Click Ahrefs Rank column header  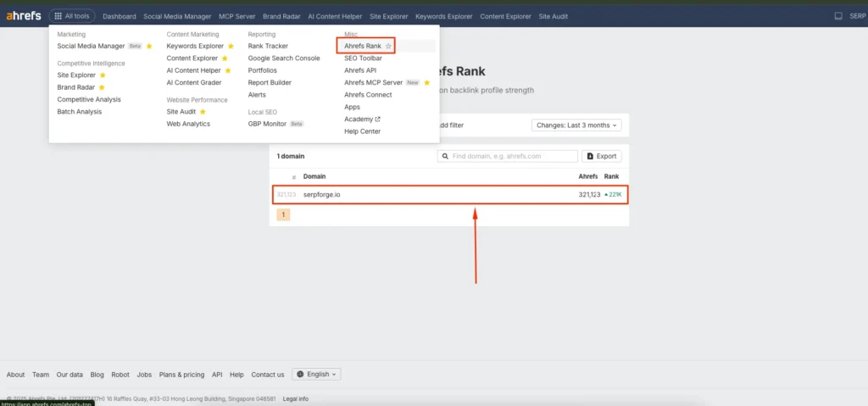point(598,176)
